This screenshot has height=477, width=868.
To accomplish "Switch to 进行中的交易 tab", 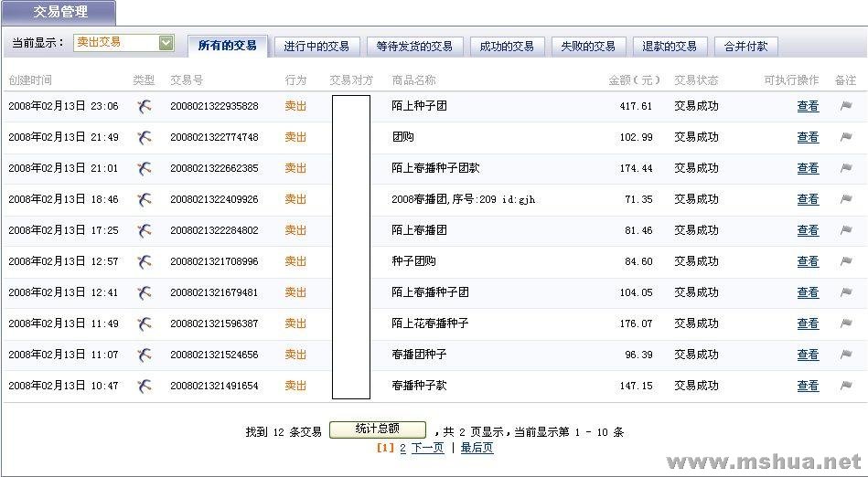I will [316, 46].
